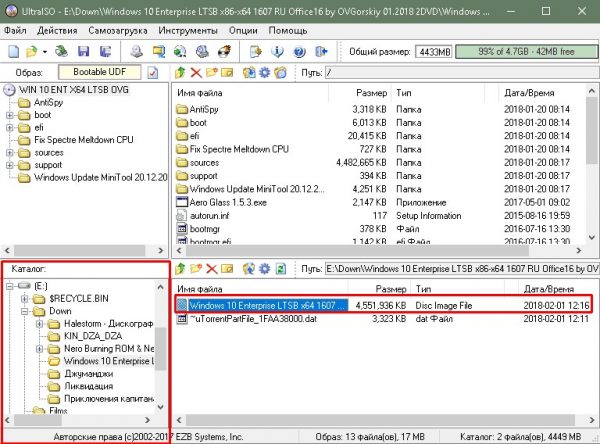
Task: Collapse the Down folder node
Action: (25, 311)
